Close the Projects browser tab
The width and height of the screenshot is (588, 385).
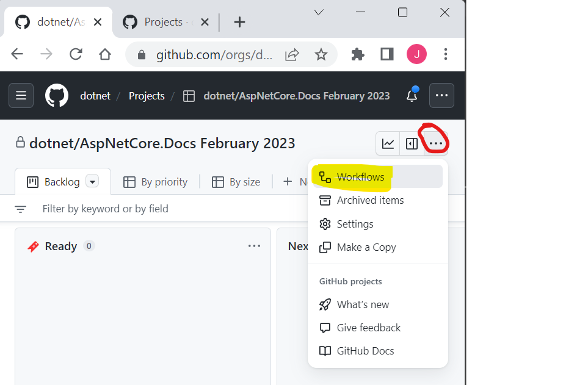point(205,22)
